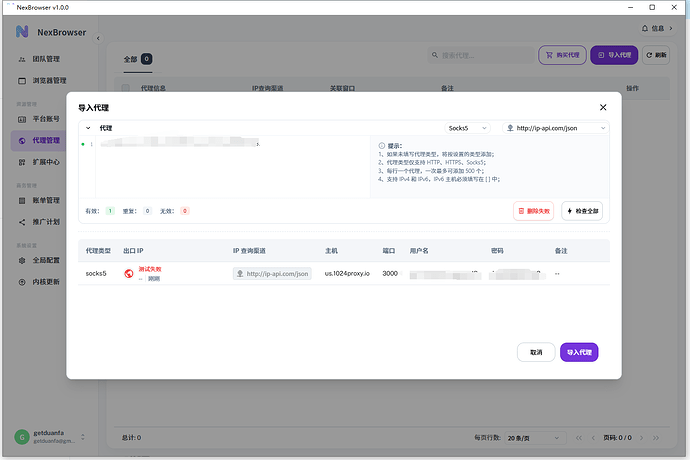Click the red globe icon in socks5 row
The image size is (690, 460).
pyautogui.click(x=128, y=273)
